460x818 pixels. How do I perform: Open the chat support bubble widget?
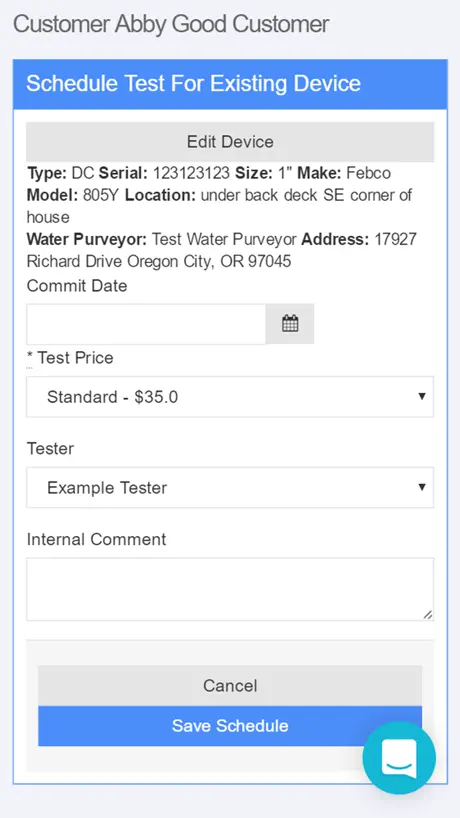tap(399, 757)
